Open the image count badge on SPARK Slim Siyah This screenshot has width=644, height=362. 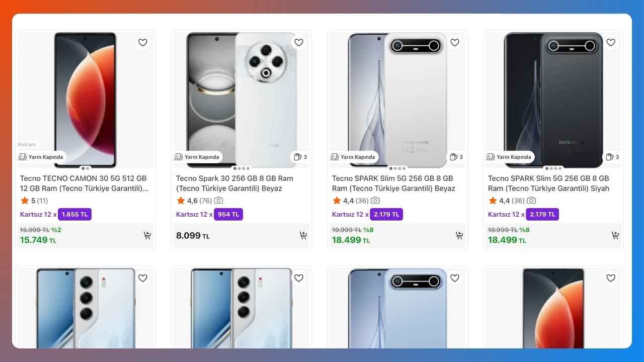point(611,157)
